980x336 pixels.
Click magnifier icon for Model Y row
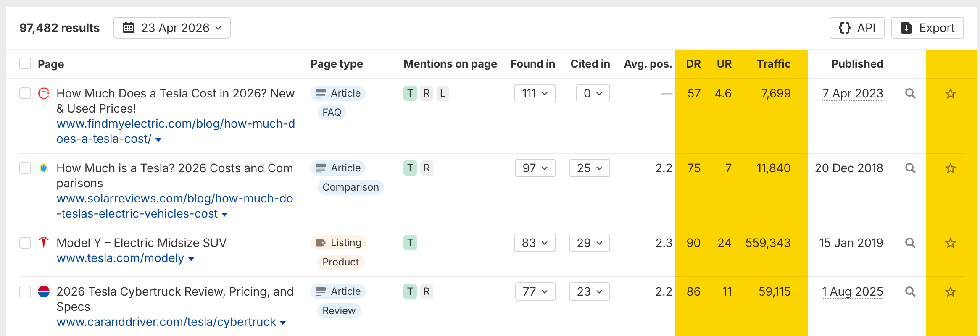click(x=910, y=243)
